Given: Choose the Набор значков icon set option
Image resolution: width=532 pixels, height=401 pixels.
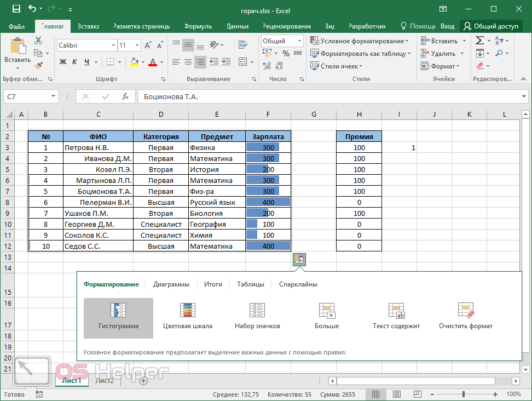Looking at the screenshot, I should tap(257, 316).
